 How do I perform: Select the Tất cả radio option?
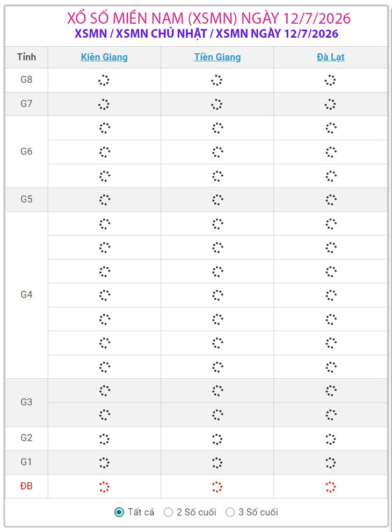point(119,512)
